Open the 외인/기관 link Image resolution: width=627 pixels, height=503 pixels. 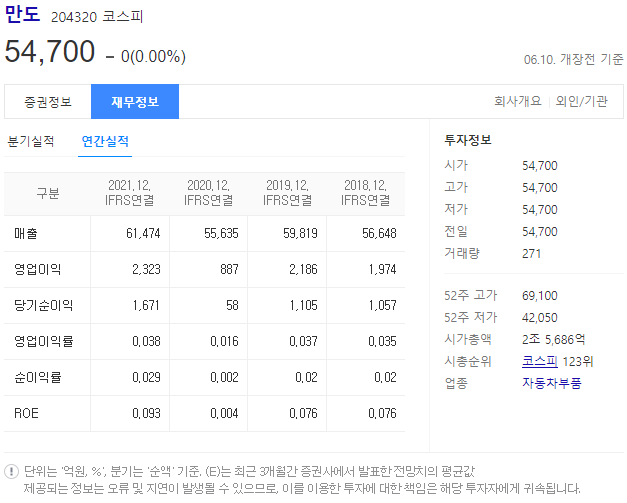582,101
